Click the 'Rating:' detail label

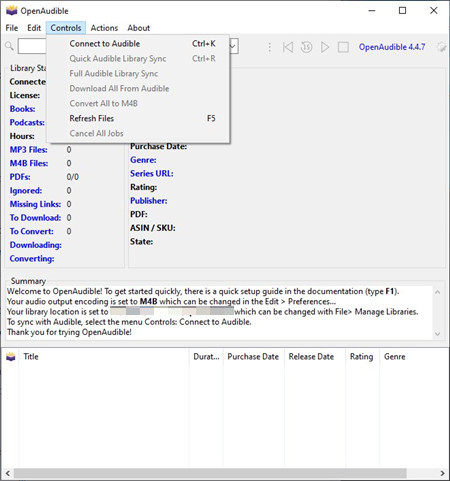click(144, 187)
